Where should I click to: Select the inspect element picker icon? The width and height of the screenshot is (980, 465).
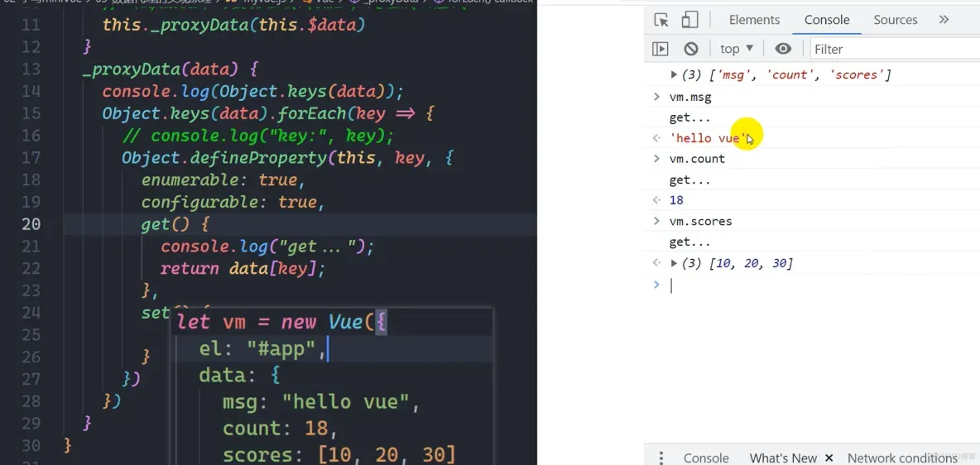pos(661,20)
